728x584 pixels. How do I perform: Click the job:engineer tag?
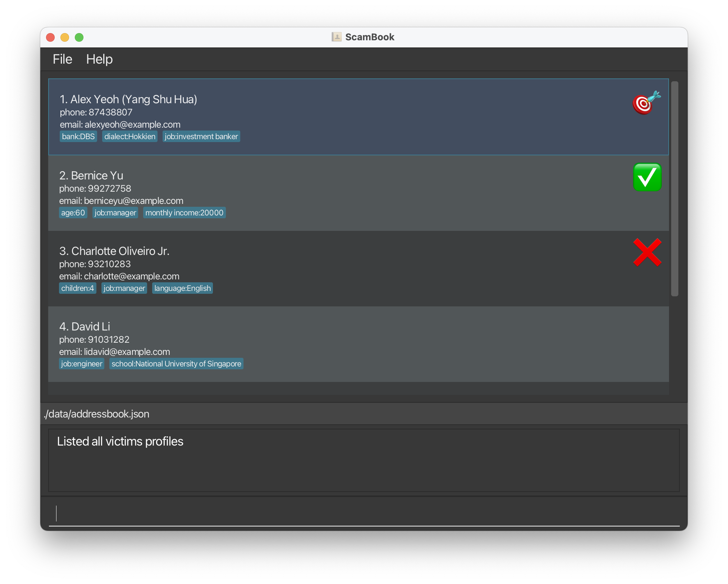click(x=82, y=364)
